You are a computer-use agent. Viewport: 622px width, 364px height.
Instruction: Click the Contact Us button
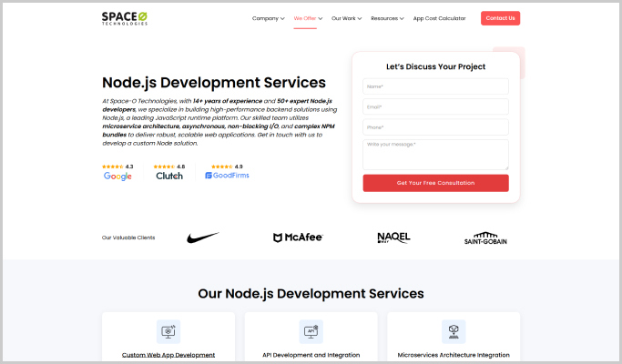500,18
